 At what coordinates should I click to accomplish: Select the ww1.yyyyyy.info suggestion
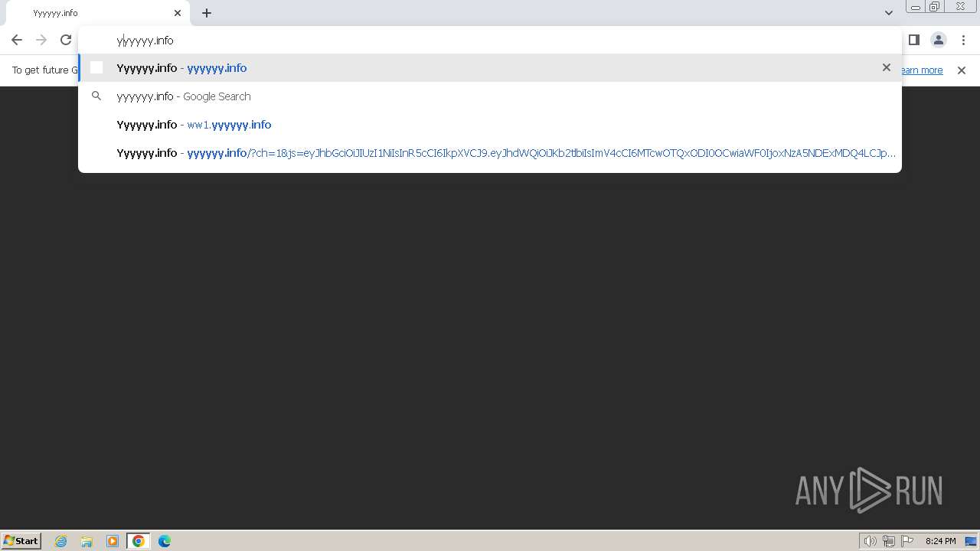click(490, 125)
